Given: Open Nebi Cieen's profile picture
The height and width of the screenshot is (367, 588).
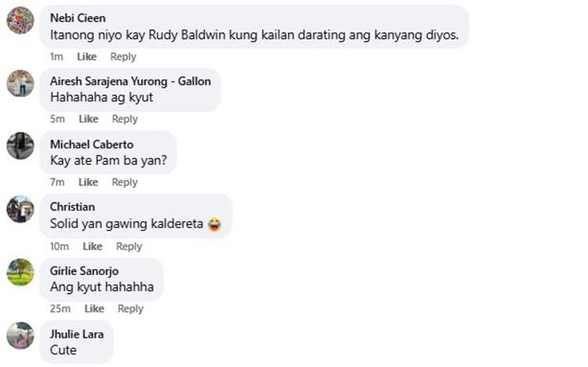Looking at the screenshot, I should [20, 20].
